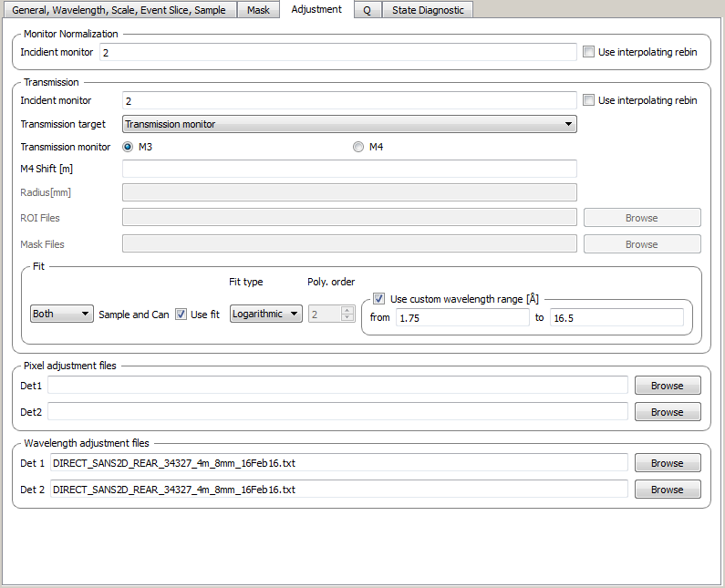Browse for Det 1 wavelength adjustment file
Viewport: 725px width, 588px height.
tap(667, 463)
